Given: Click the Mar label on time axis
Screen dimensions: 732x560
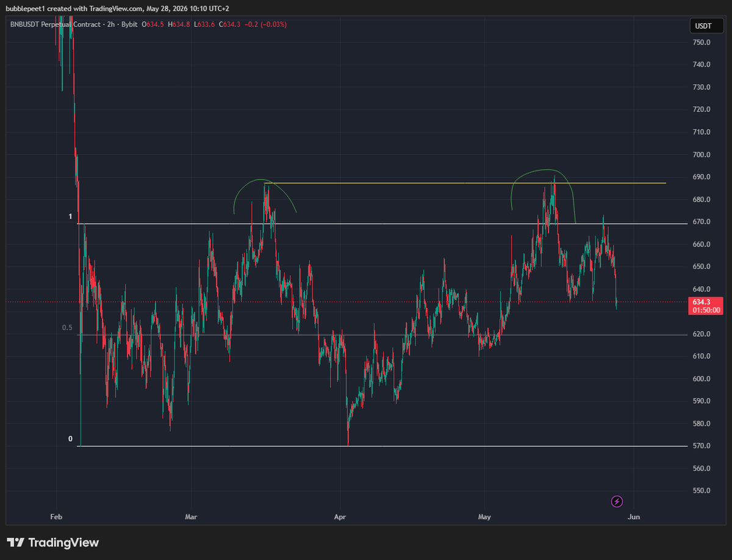Looking at the screenshot, I should pyautogui.click(x=192, y=517).
